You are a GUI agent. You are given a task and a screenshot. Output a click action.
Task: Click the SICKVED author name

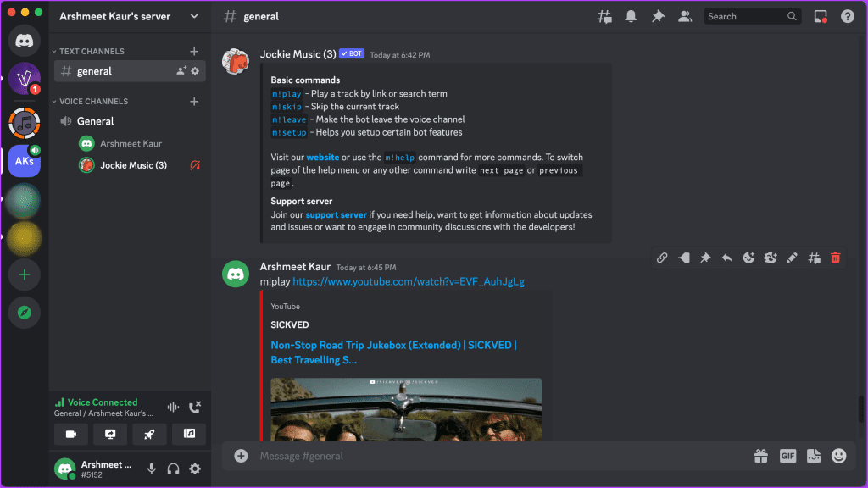[290, 324]
